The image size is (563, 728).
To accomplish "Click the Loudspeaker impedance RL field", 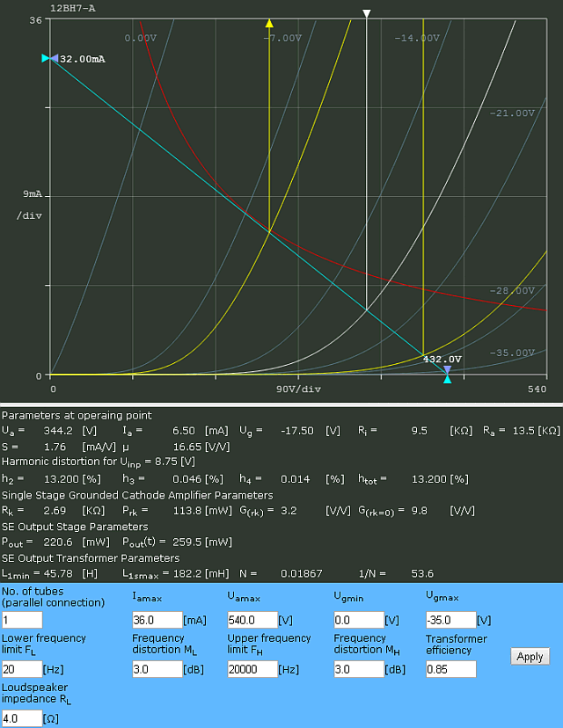I will 22,718.
